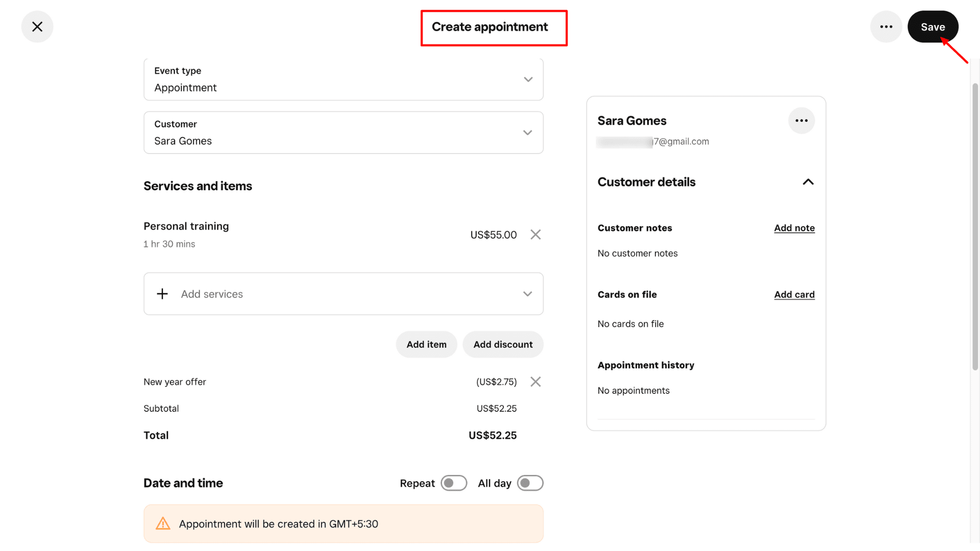Click the timezone warning triangle icon
This screenshot has height=551, width=980.
(x=163, y=524)
